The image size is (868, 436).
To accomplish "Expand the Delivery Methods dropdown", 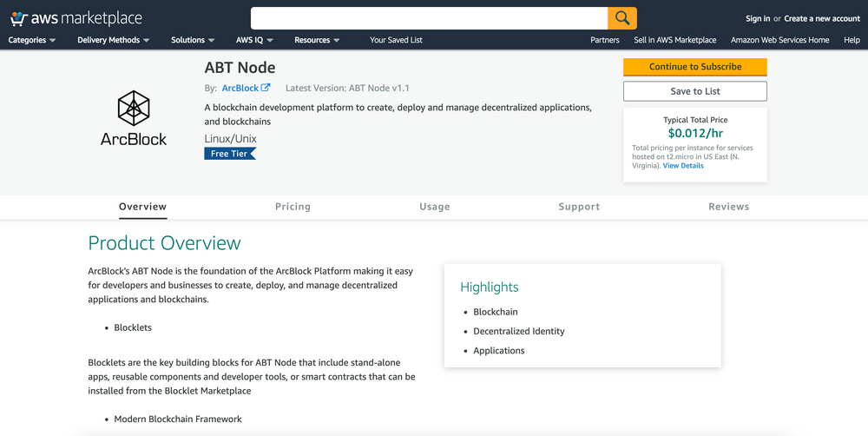I will [114, 40].
